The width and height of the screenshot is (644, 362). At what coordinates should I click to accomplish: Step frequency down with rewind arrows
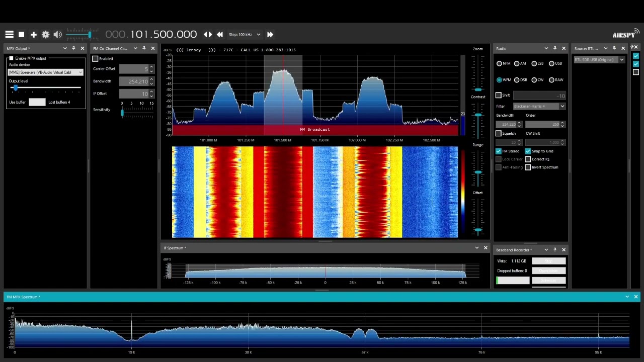coord(220,34)
